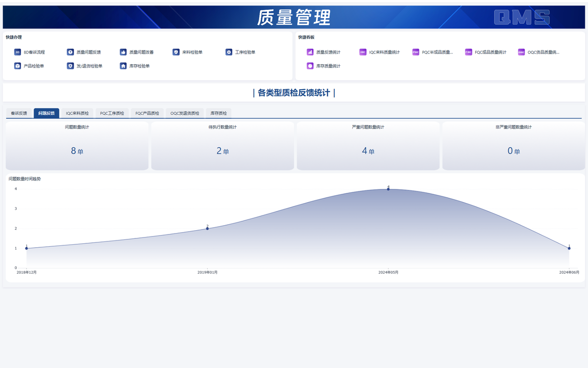Click the 2018年12月 axis label
Viewport: 588px width, 368px height.
pyautogui.click(x=26, y=272)
